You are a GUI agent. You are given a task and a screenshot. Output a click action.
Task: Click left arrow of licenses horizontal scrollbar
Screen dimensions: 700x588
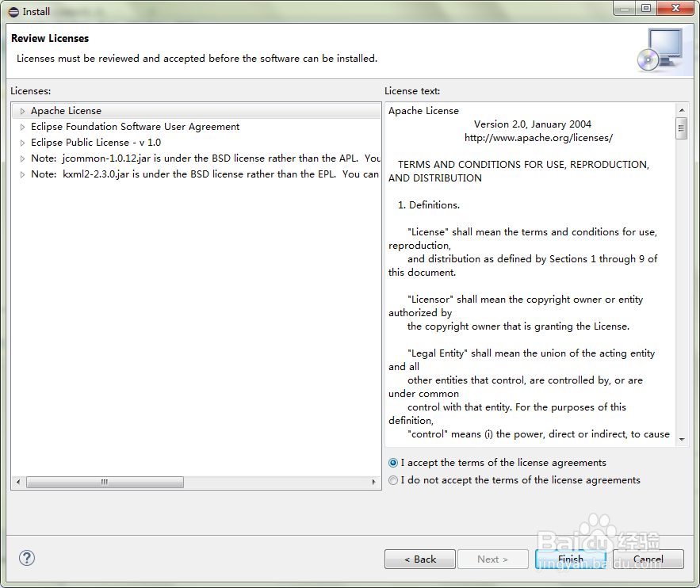tap(18, 482)
